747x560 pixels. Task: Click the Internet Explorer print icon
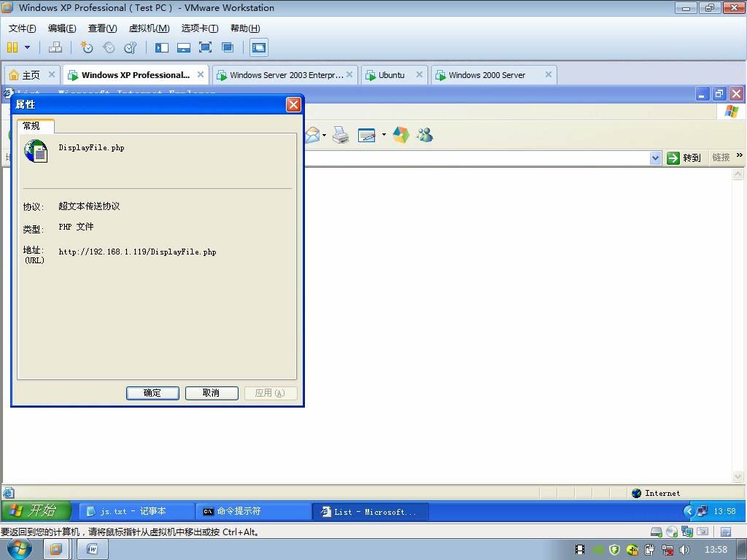click(x=341, y=135)
